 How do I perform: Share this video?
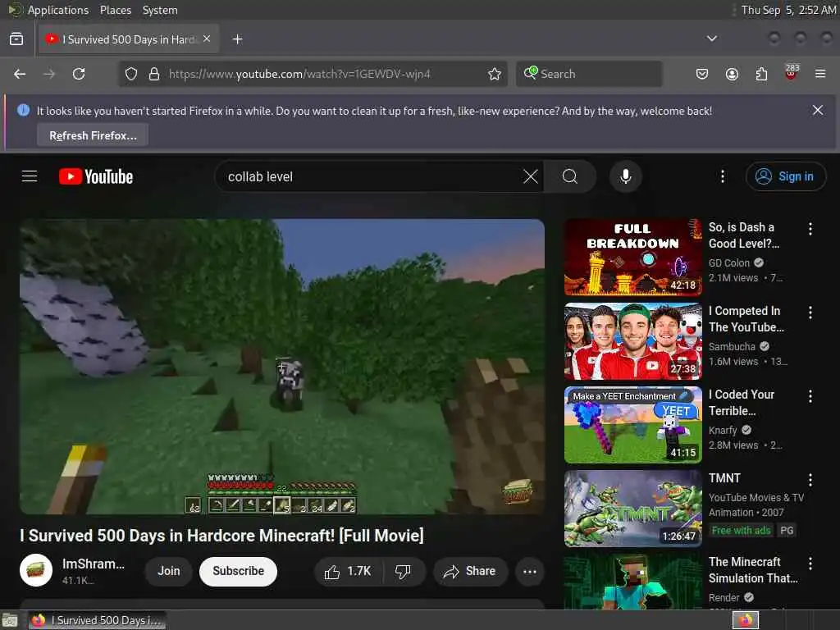[469, 572]
